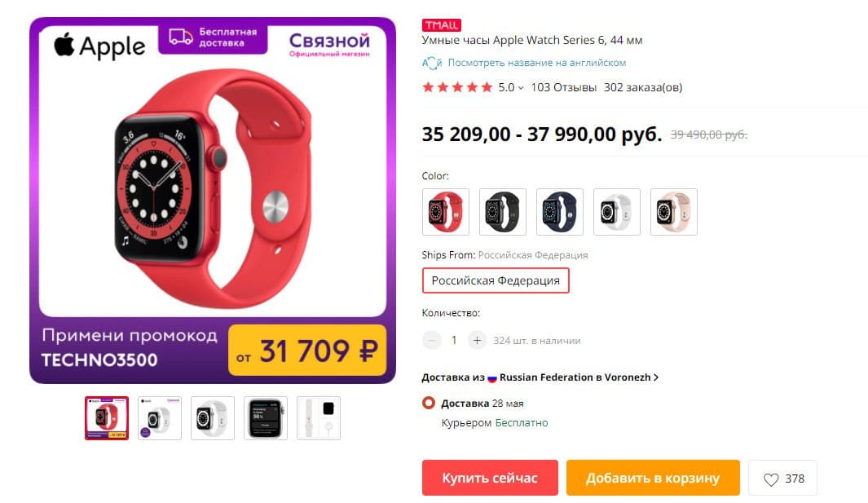Click the Russian flag icon in delivery line

point(492,377)
